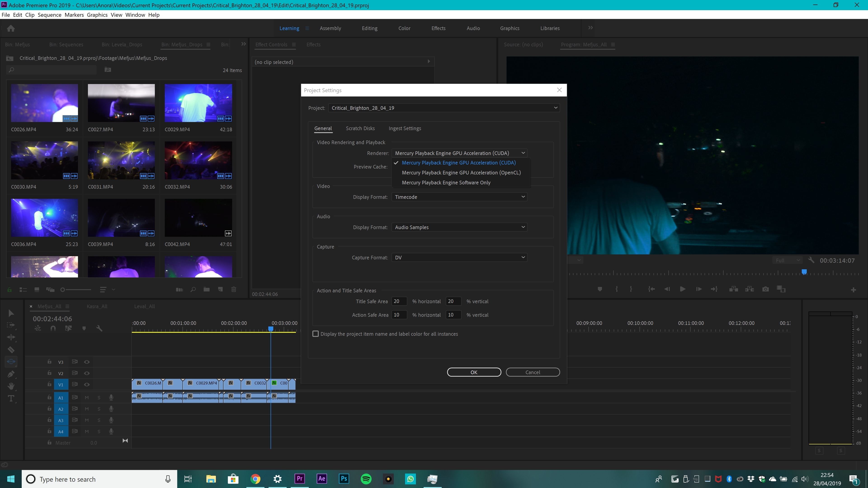
Task: Toggle V1 track output eye icon
Action: [87, 385]
